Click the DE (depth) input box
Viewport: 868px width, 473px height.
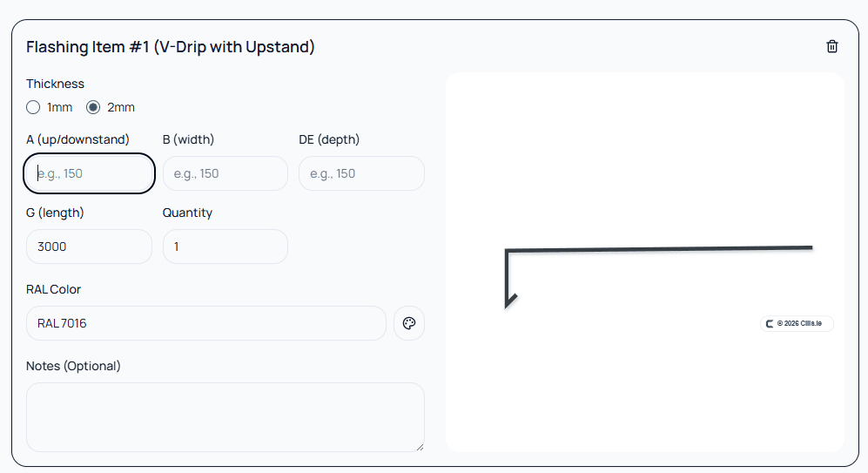[361, 173]
